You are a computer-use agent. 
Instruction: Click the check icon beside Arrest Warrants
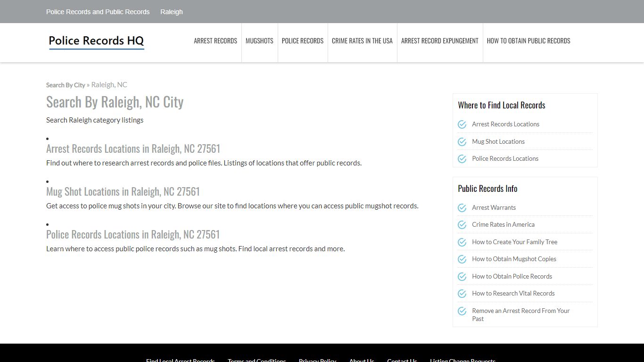(x=462, y=208)
